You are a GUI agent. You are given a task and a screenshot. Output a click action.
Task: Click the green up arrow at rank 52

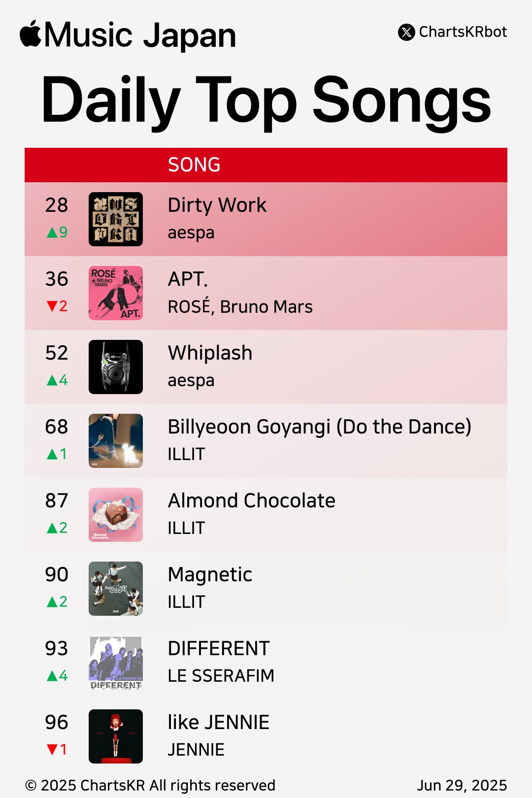(x=52, y=380)
